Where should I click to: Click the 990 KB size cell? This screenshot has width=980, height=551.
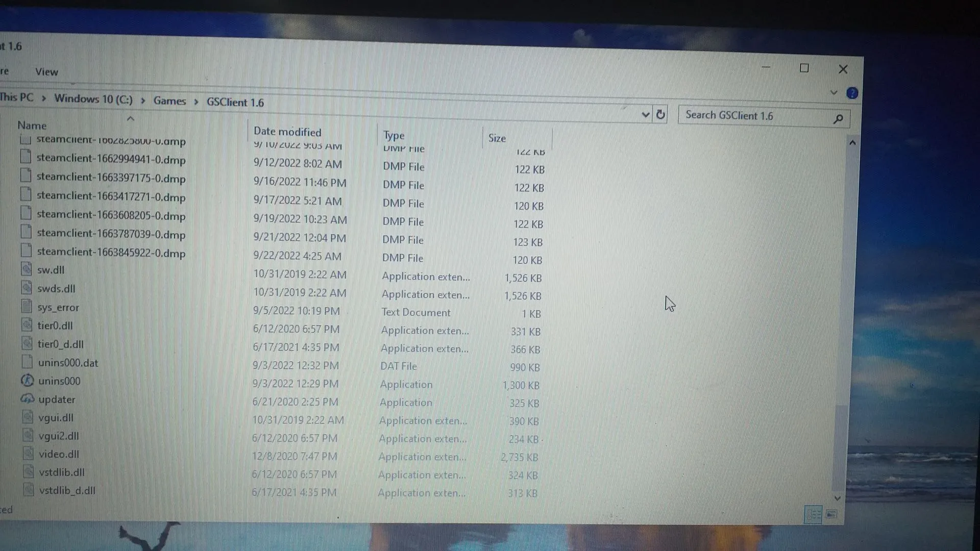[x=525, y=367]
